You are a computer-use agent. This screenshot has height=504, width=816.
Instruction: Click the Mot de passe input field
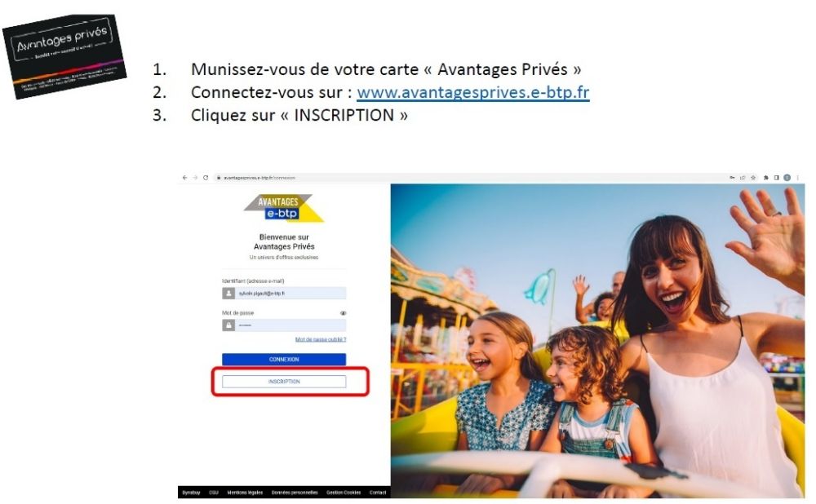click(x=284, y=325)
